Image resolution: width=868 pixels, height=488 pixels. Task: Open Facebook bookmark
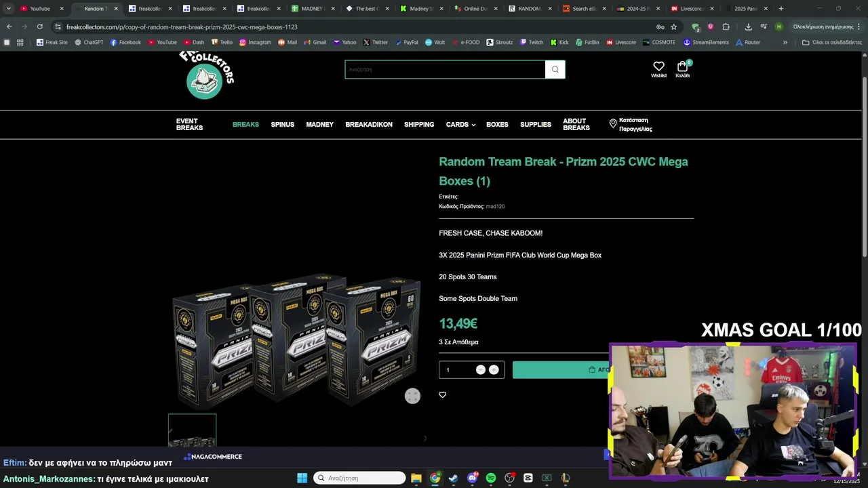[125, 42]
